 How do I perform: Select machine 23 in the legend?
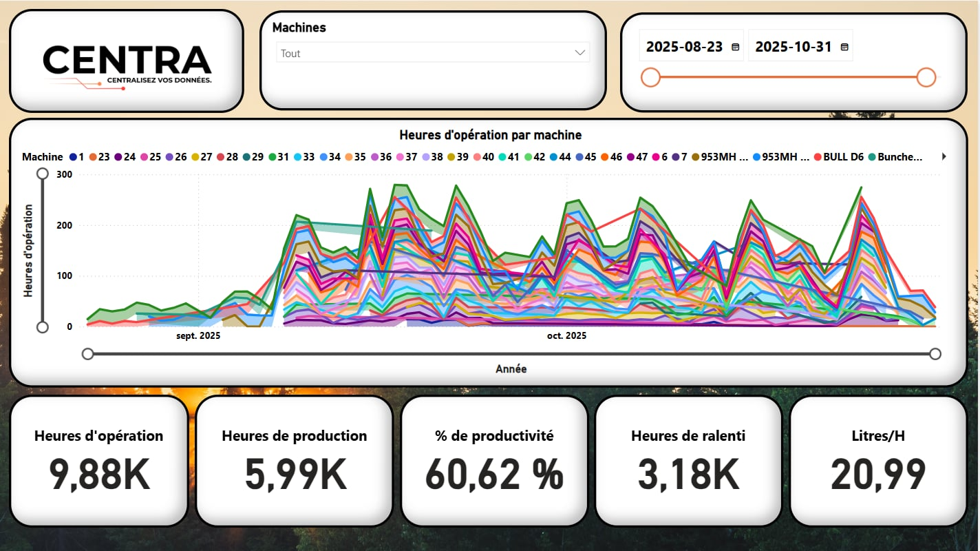tap(100, 156)
